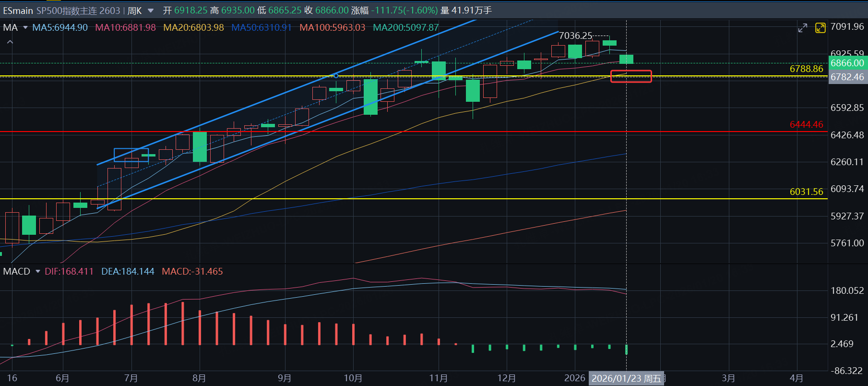
Task: Click the DEA:184.144 legend value
Action: click(128, 272)
